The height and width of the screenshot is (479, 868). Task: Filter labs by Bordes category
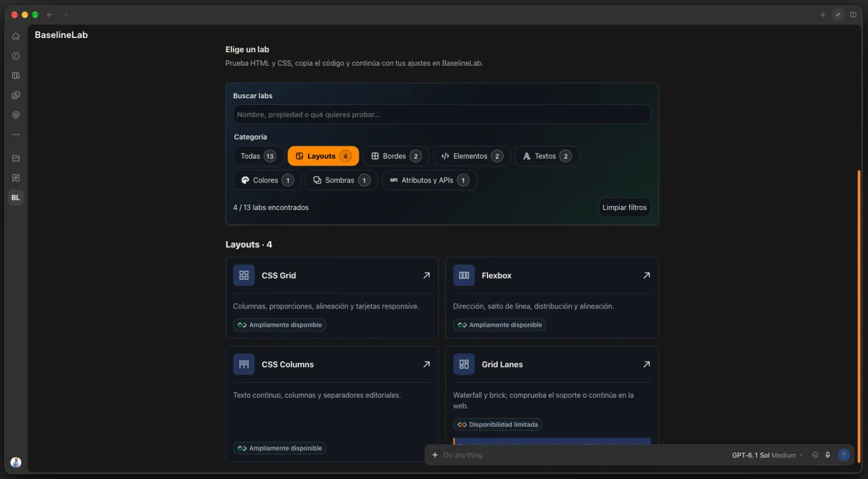pyautogui.click(x=396, y=156)
